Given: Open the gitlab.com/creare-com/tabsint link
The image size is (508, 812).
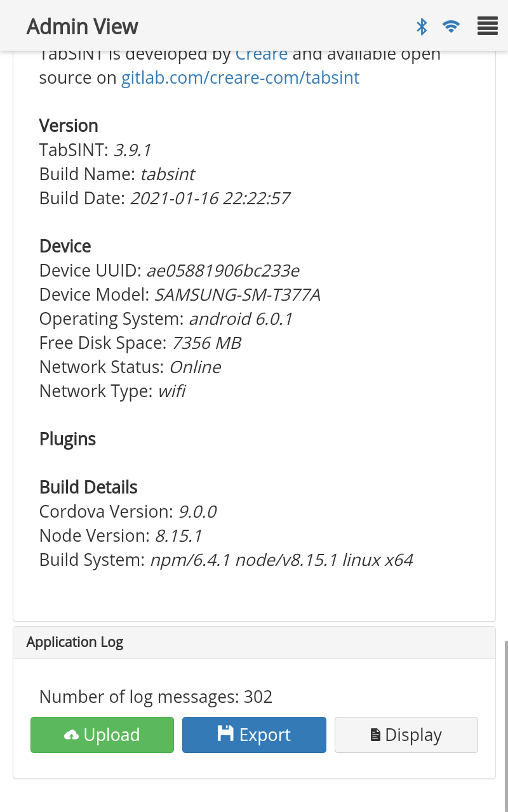Looking at the screenshot, I should point(241,78).
